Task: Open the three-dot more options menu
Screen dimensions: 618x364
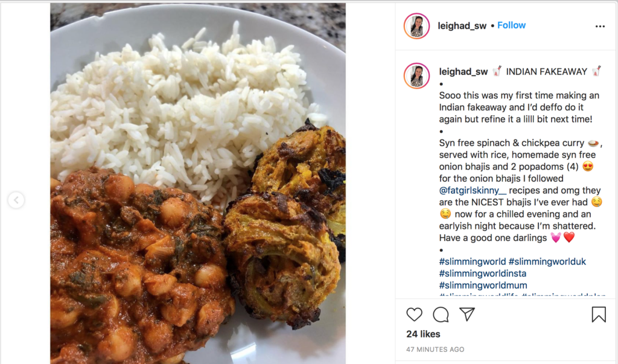Action: pyautogui.click(x=600, y=27)
